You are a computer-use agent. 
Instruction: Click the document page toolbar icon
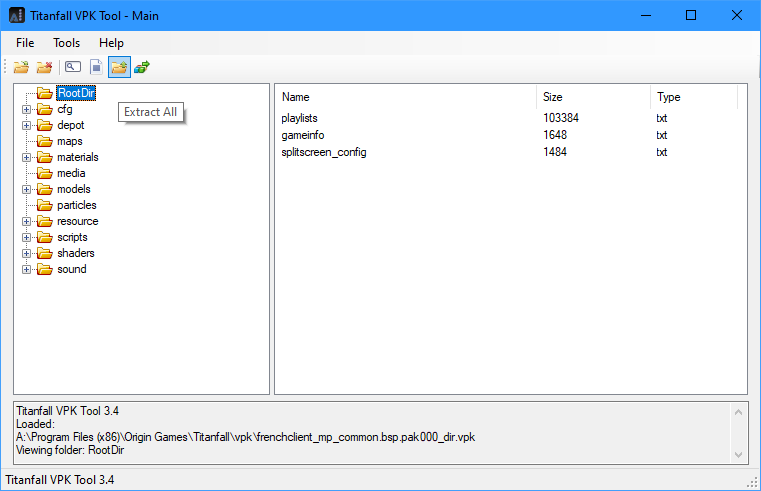point(96,67)
